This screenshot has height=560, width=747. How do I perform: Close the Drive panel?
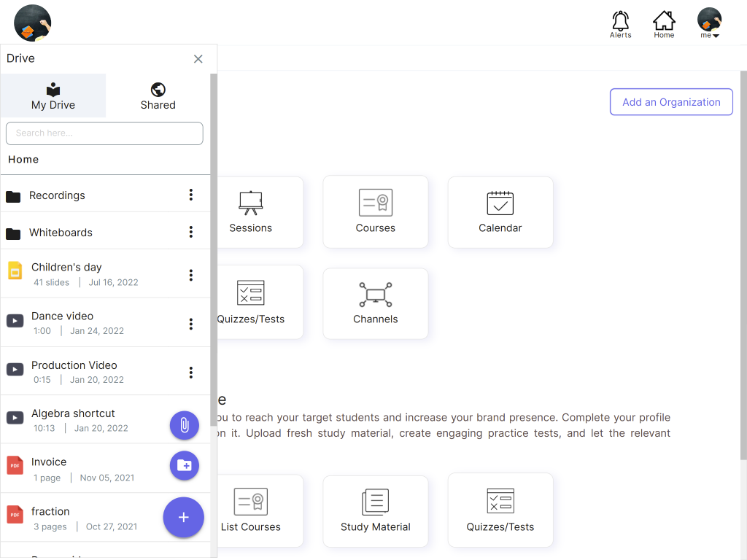198,59
